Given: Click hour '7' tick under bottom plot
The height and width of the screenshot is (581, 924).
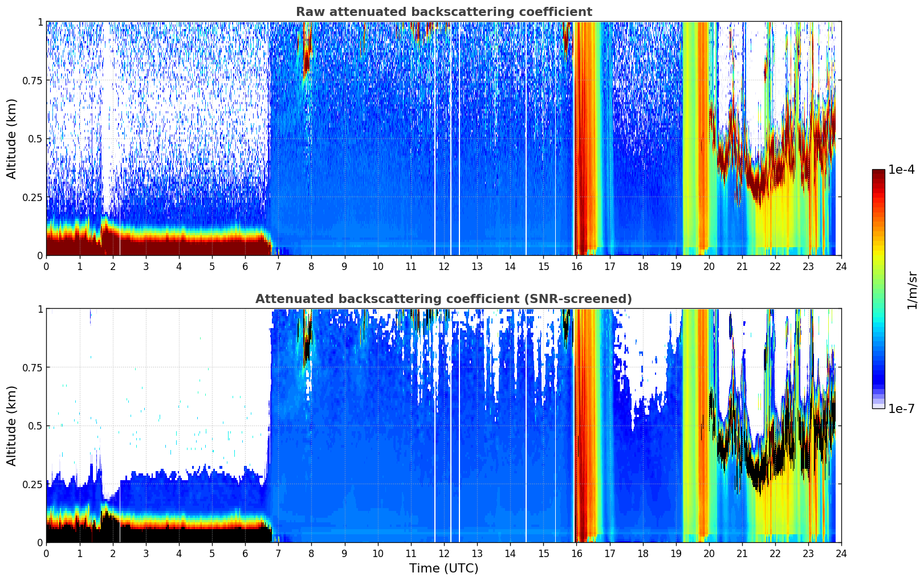Looking at the screenshot, I should pos(278,554).
